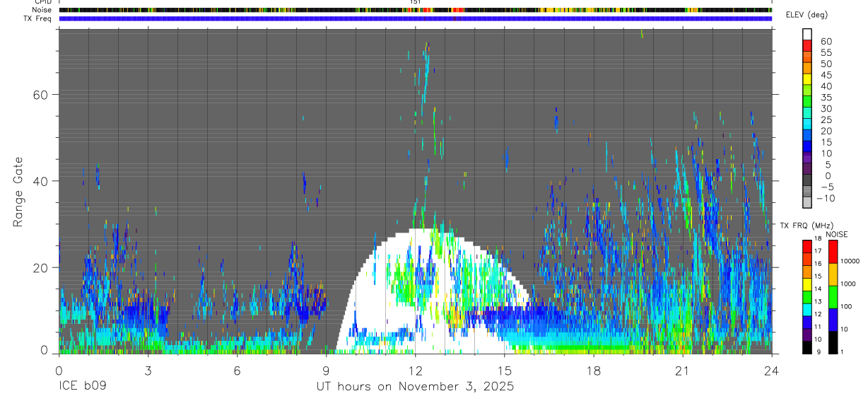The height and width of the screenshot is (401, 868).
Task: Click the red 10000 NOISE legend segment
Action: tap(833, 252)
